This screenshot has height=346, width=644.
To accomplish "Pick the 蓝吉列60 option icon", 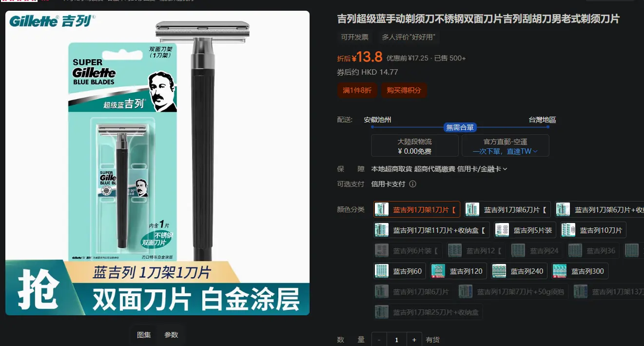I will click(382, 271).
